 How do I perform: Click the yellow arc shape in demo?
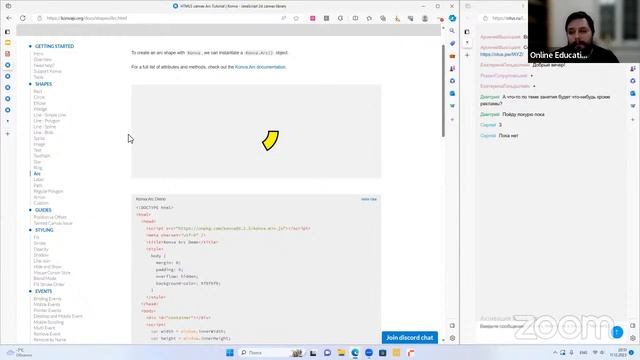point(271,141)
